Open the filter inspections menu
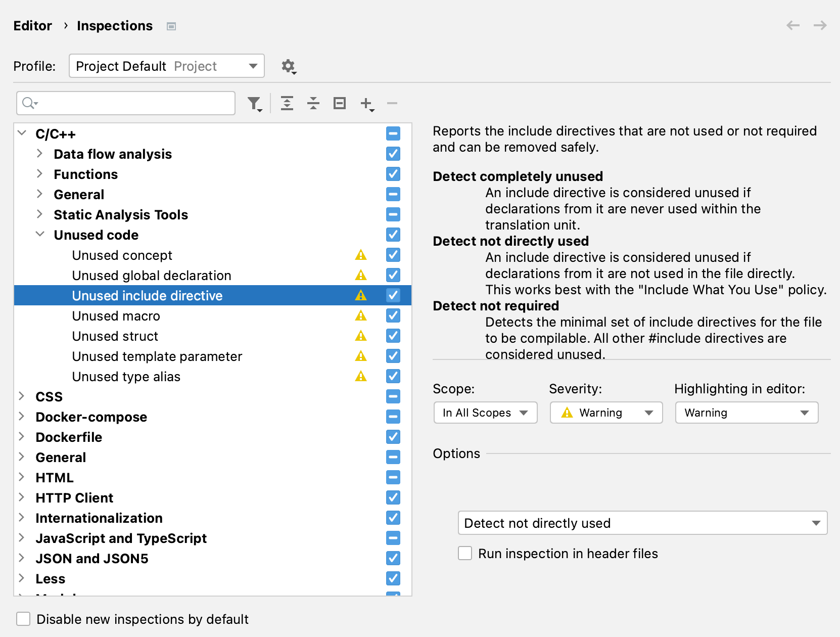840x637 pixels. pyautogui.click(x=253, y=103)
